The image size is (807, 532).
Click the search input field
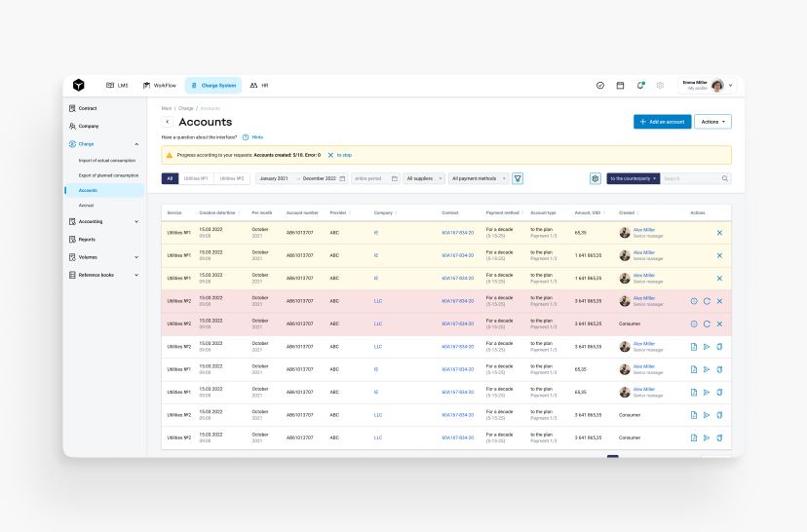click(x=694, y=178)
